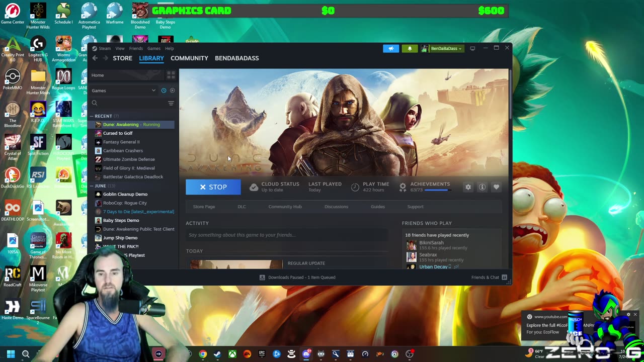Open the Discussions link
The image size is (644, 362).
(x=336, y=207)
